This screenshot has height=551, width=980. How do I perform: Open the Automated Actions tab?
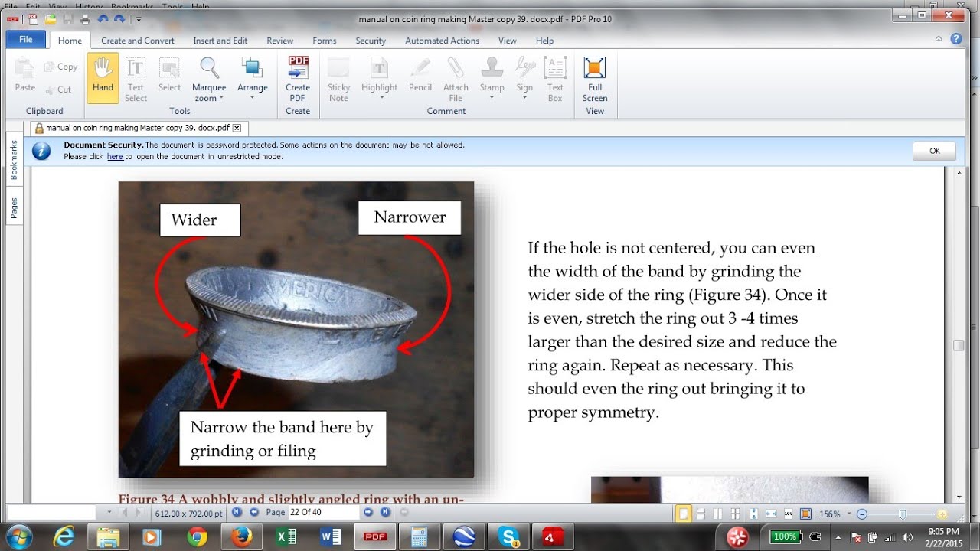point(443,41)
